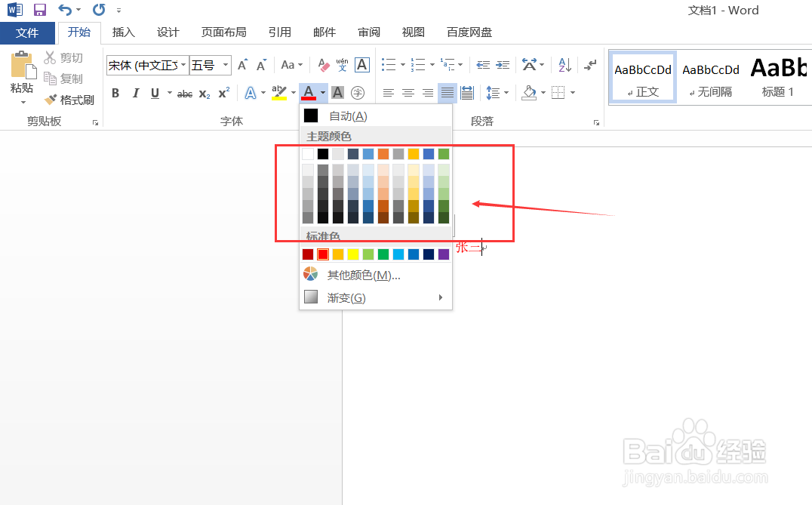This screenshot has width=812, height=505.
Task: Switch to the 视图 (View) tab
Action: coord(414,32)
